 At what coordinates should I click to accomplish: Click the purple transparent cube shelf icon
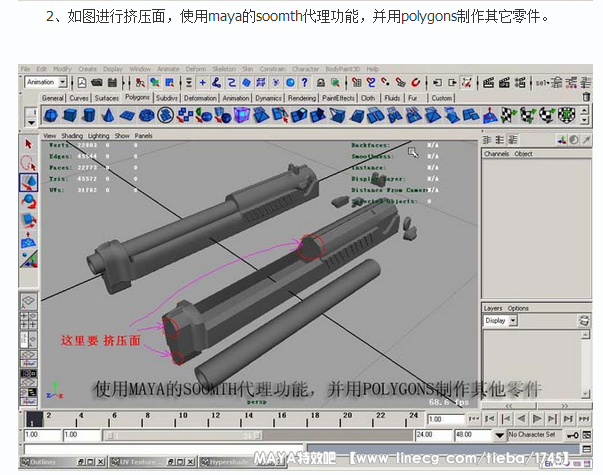[242, 115]
